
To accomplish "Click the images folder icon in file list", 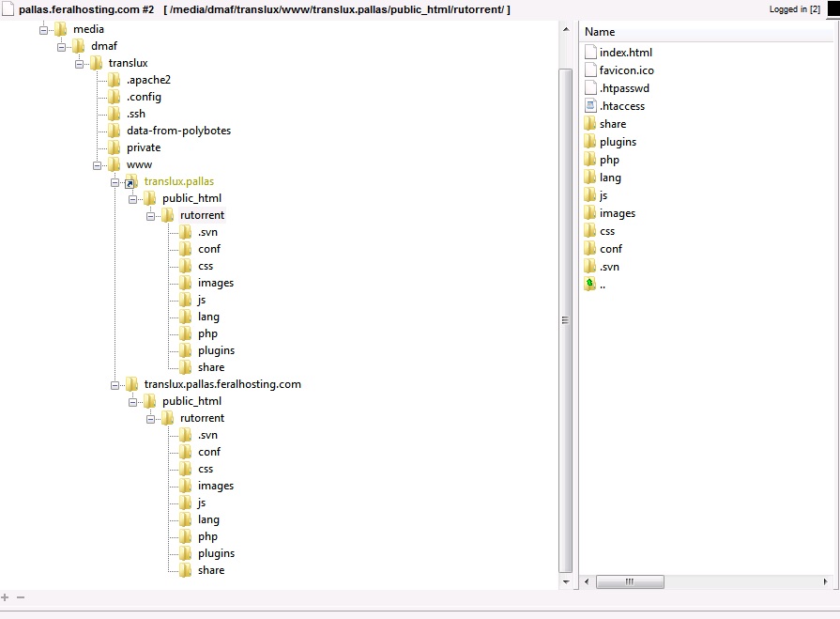I will (x=589, y=213).
